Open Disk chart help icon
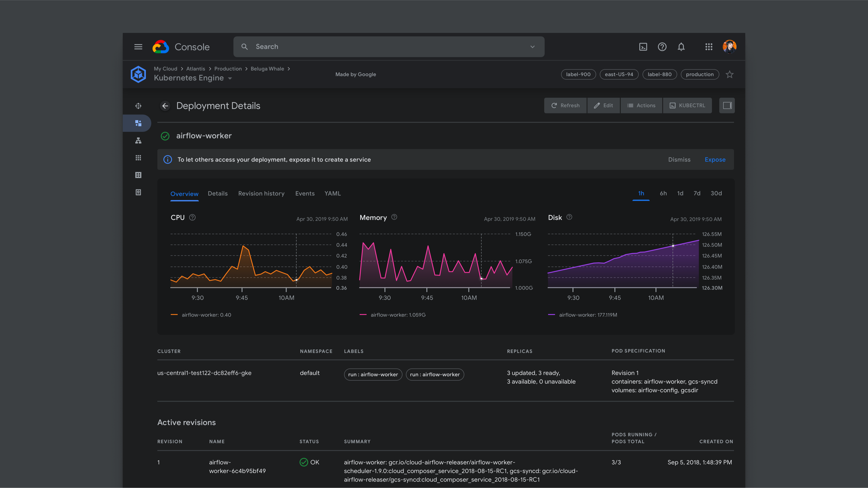 (x=569, y=217)
